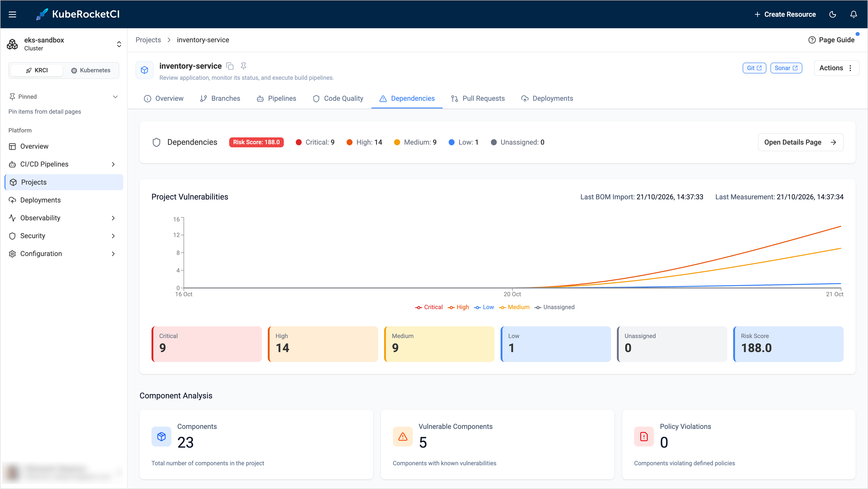Open the Sonar external link
The width and height of the screenshot is (868, 489).
786,68
